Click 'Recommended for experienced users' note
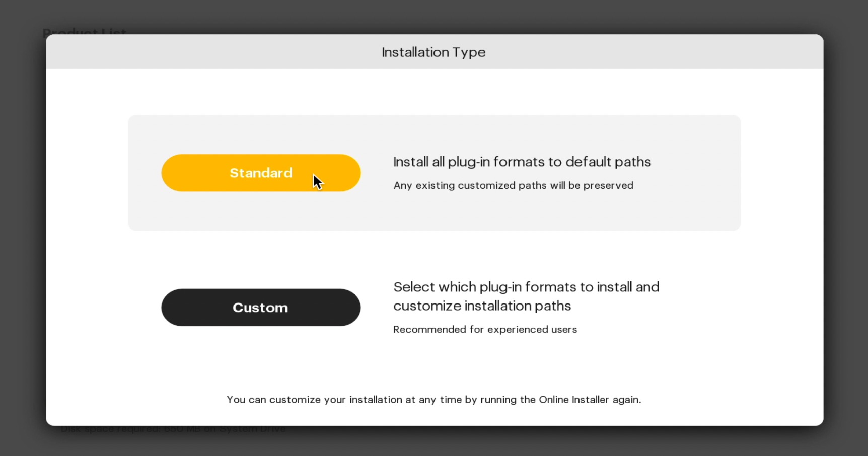This screenshot has height=456, width=868. click(x=485, y=329)
